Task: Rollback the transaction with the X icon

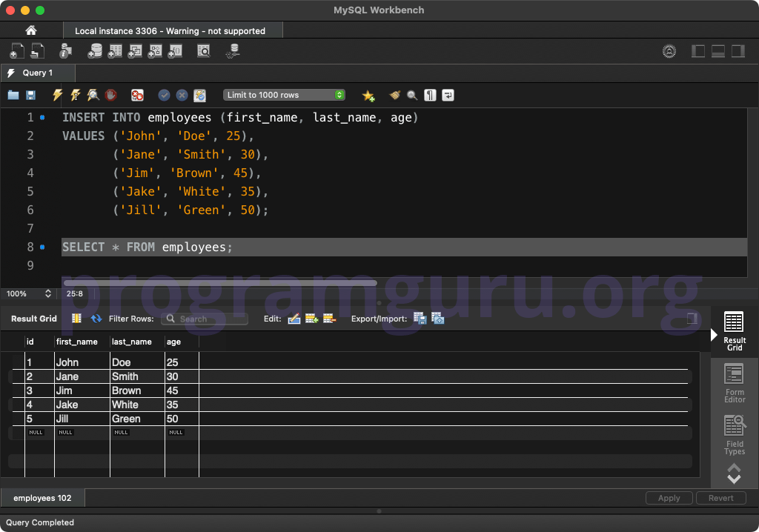Action: click(182, 95)
